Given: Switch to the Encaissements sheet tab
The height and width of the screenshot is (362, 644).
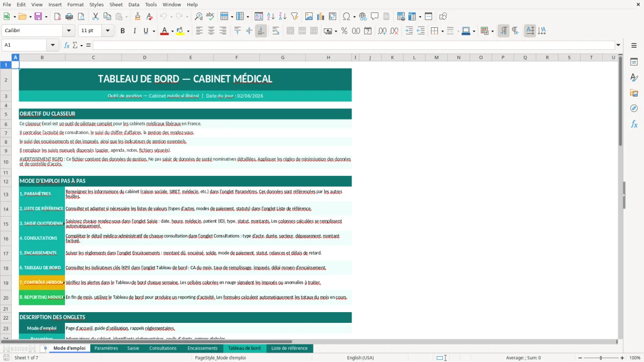Looking at the screenshot, I should 202,348.
